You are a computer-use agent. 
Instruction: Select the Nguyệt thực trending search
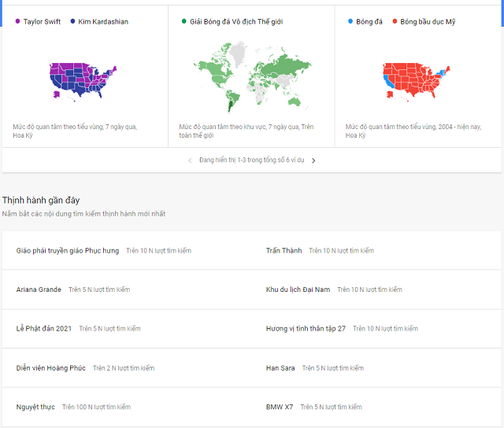click(35, 407)
